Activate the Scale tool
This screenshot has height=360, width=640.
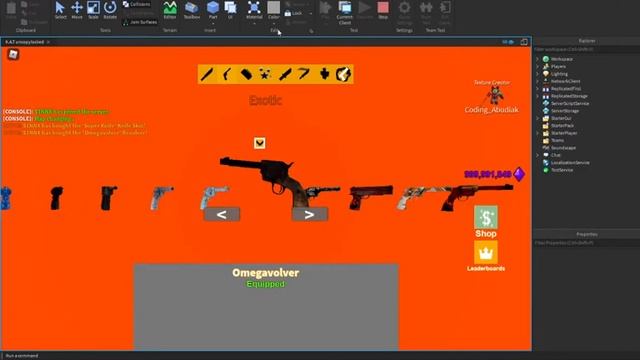tap(93, 10)
